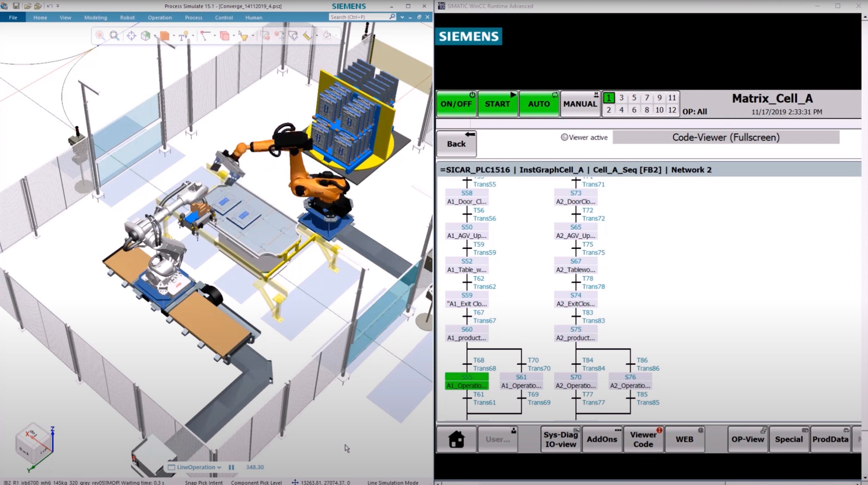Click the save icon in title bar
Viewport: 868px width, 485px height.
tap(16, 6)
